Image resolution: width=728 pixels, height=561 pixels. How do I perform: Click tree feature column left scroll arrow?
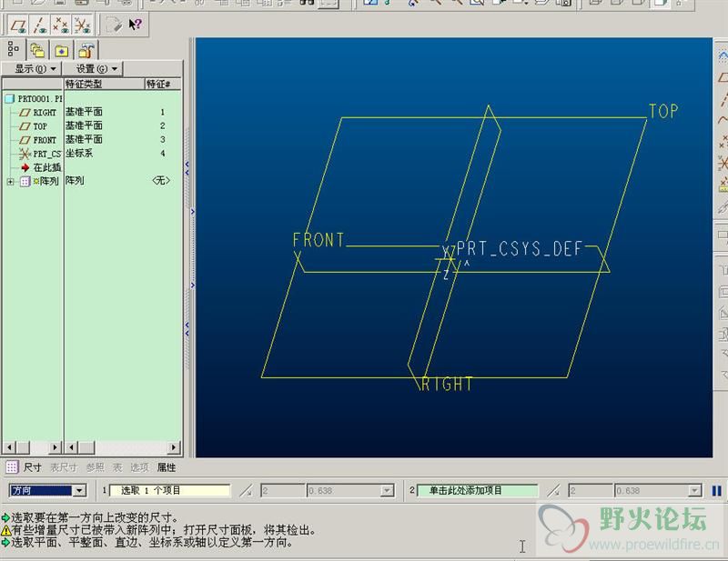click(x=71, y=447)
